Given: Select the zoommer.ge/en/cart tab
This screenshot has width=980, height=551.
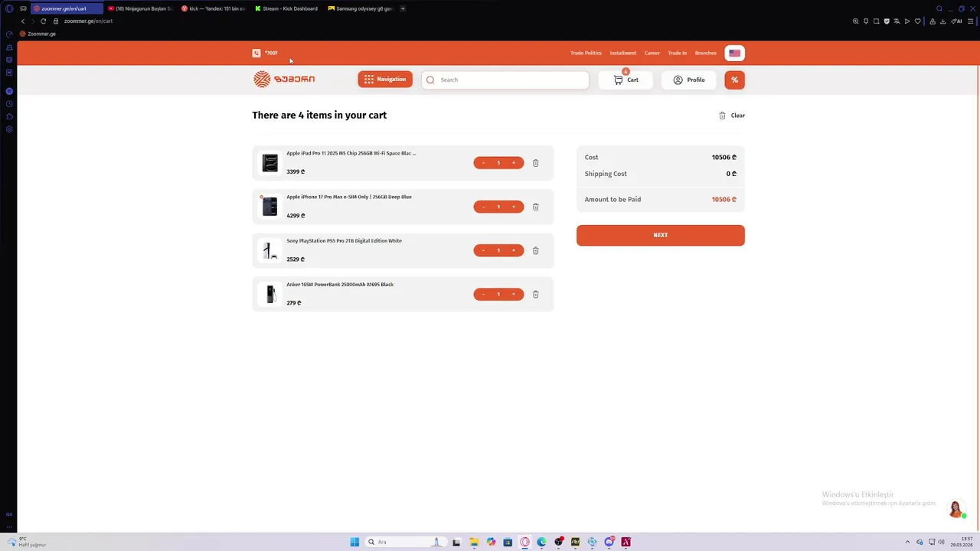Looking at the screenshot, I should 67,8.
